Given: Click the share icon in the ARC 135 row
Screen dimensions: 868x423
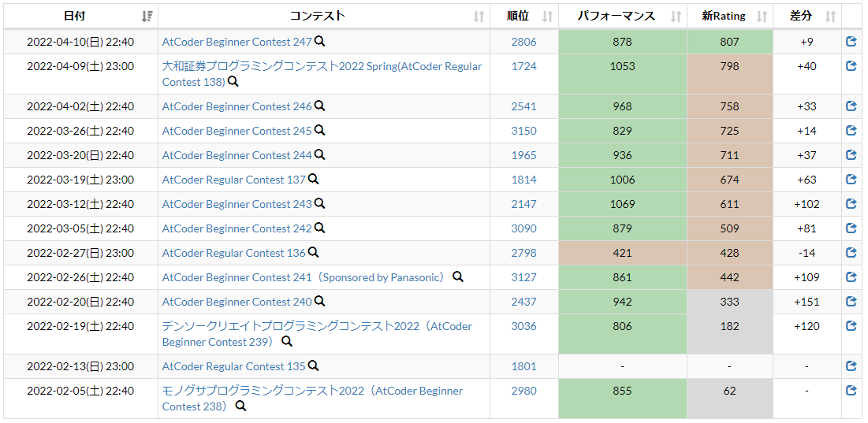Looking at the screenshot, I should [x=851, y=366].
